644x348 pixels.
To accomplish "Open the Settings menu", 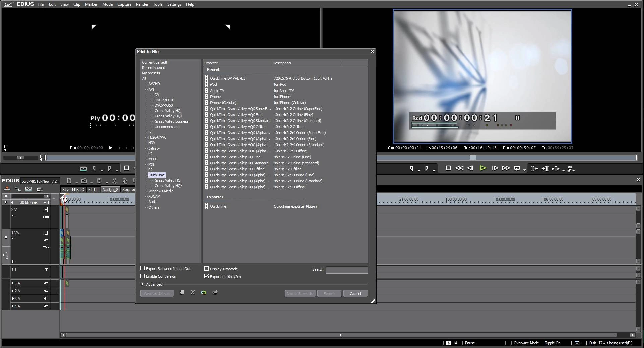I will coord(174,4).
